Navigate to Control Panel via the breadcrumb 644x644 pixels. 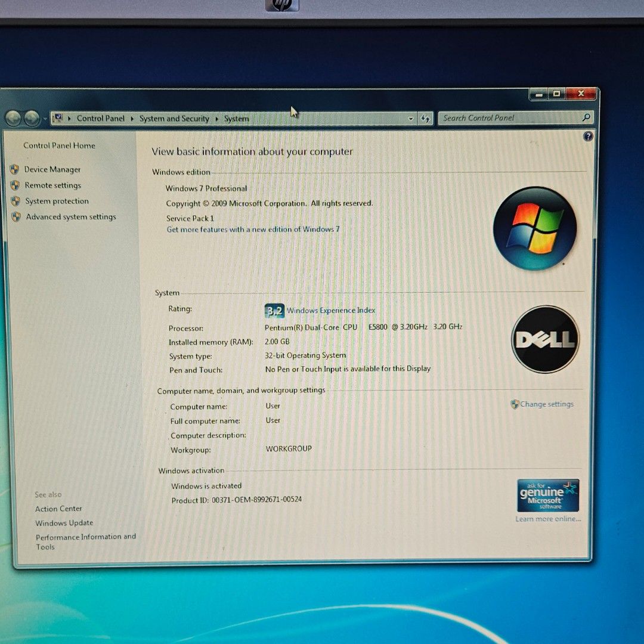coord(100,118)
